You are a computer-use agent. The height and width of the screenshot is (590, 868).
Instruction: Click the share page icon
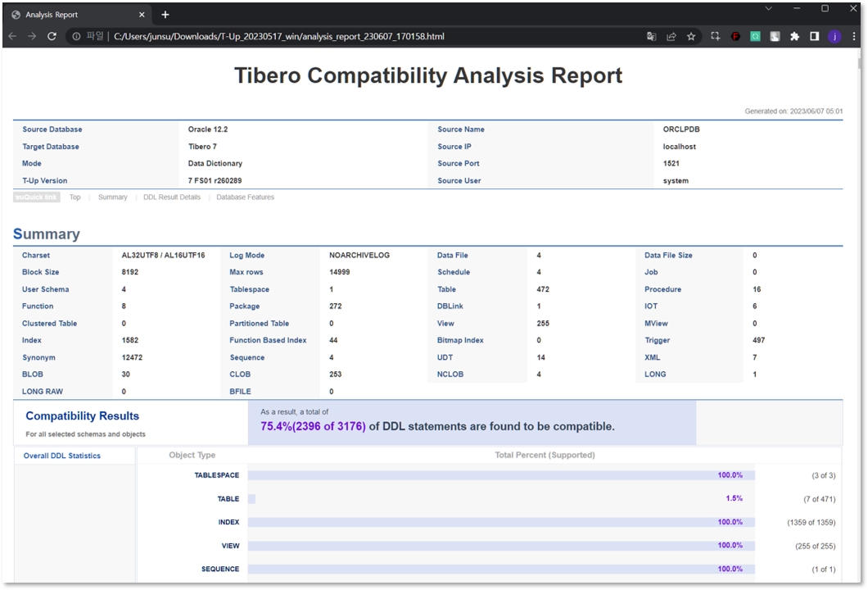click(x=671, y=36)
